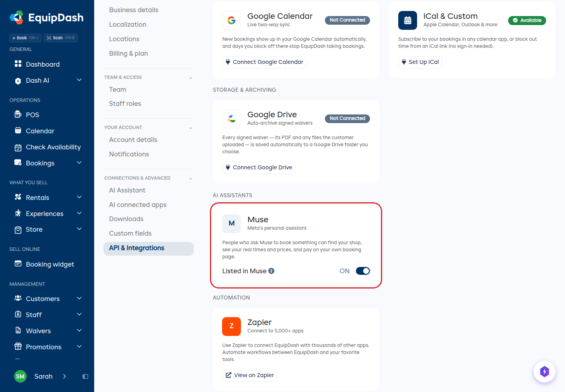This screenshot has width=565, height=392.
Task: Click the Listed in Muse info icon
Action: (272, 271)
